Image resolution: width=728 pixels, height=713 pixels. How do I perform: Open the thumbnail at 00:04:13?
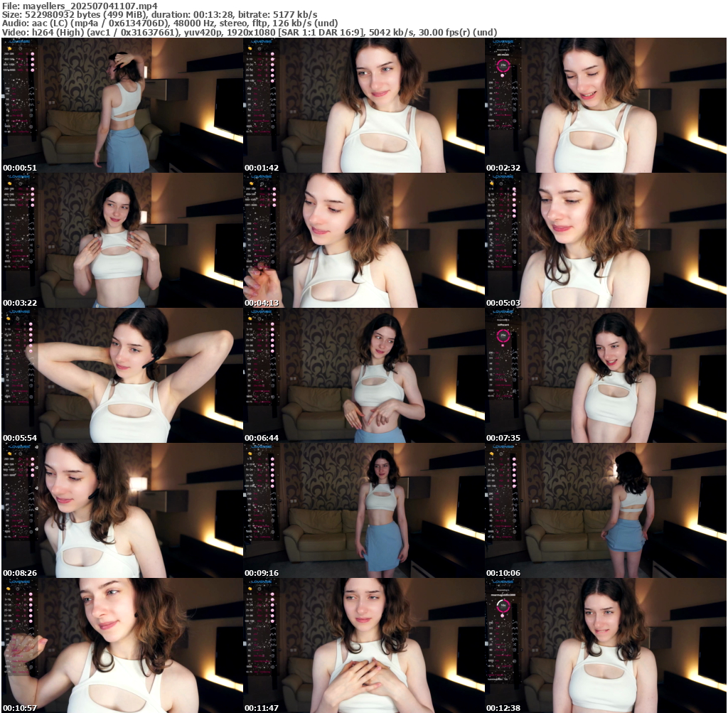pos(364,240)
